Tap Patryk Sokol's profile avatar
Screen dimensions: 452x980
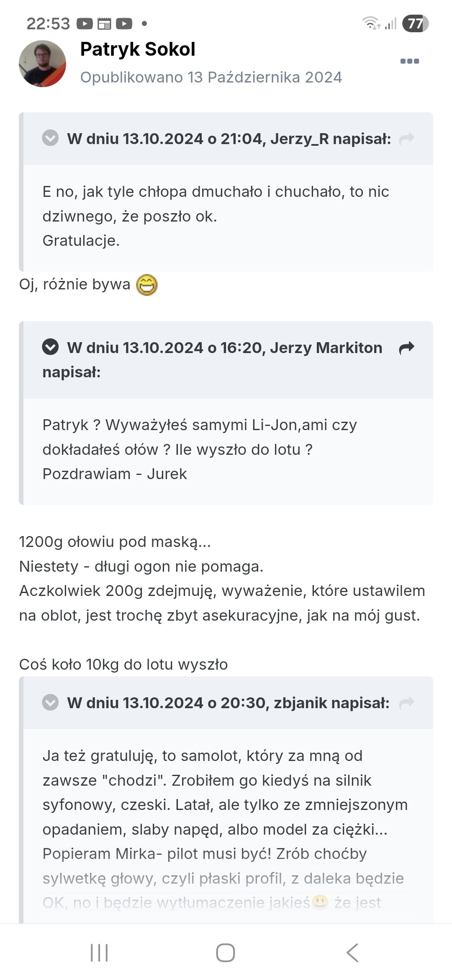pos(42,64)
